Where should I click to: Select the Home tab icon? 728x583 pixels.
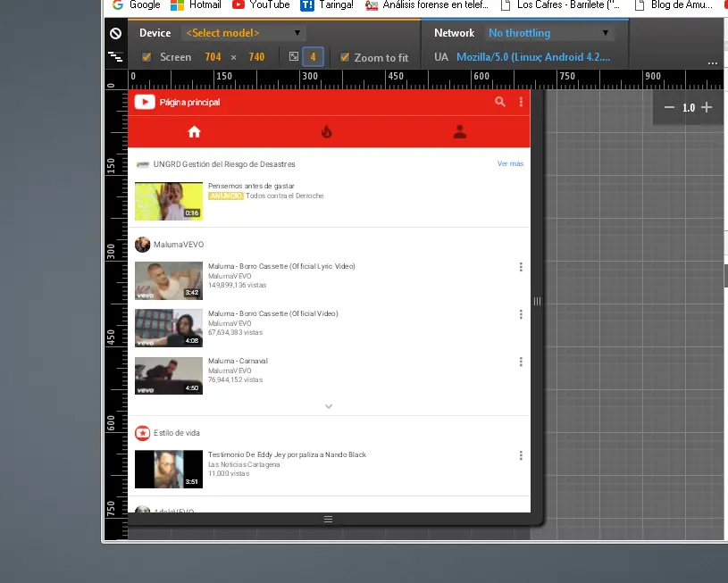[194, 132]
